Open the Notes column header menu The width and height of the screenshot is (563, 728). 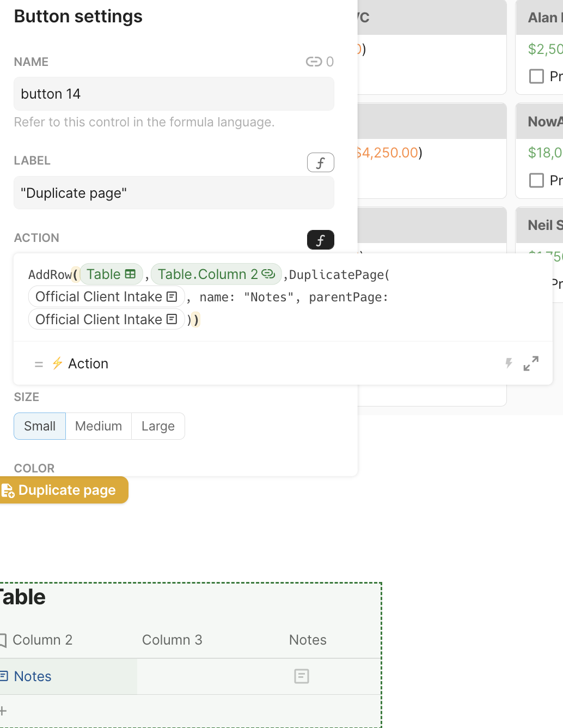click(308, 640)
